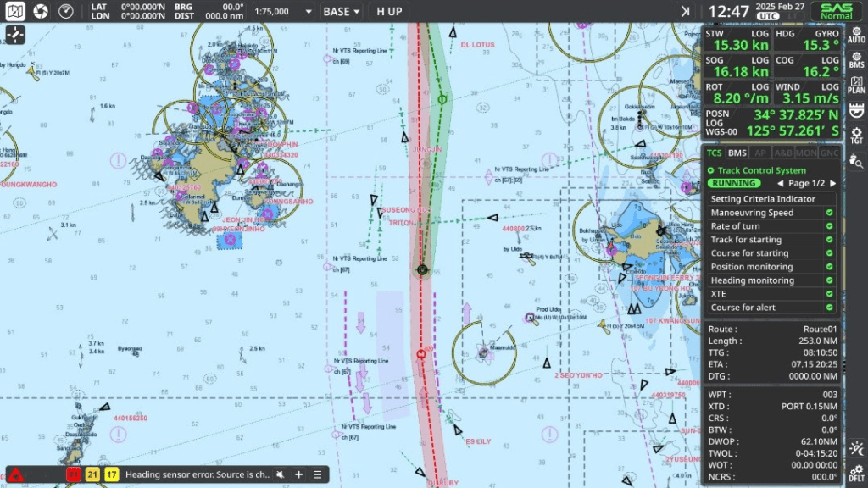This screenshot has height=488, width=868.
Task: Open the TGT target settings icon
Action: 856,136
